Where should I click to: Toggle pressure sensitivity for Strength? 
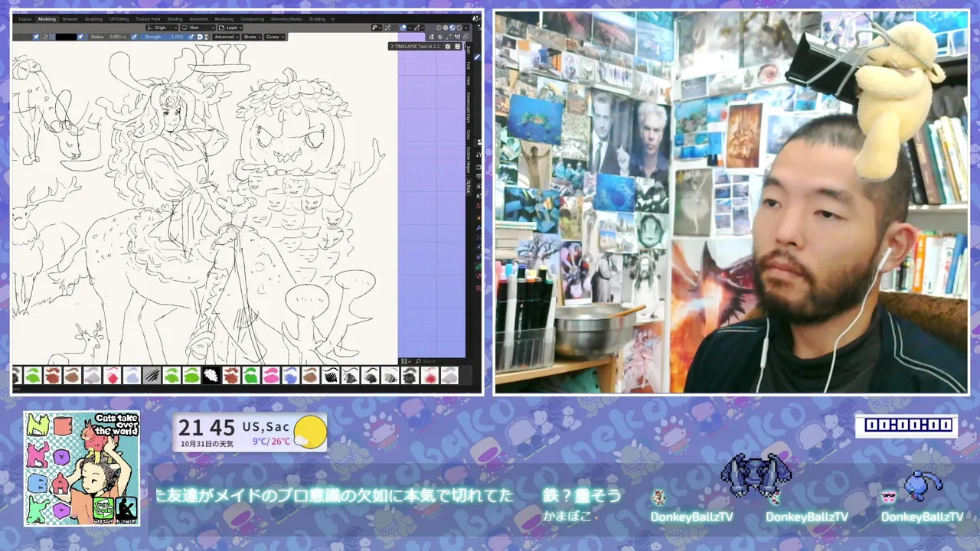click(191, 37)
